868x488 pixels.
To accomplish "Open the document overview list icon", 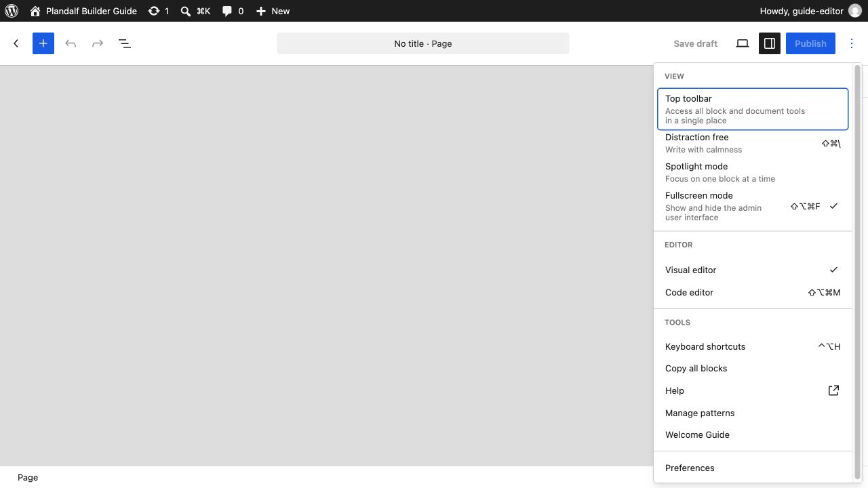I will click(x=125, y=43).
